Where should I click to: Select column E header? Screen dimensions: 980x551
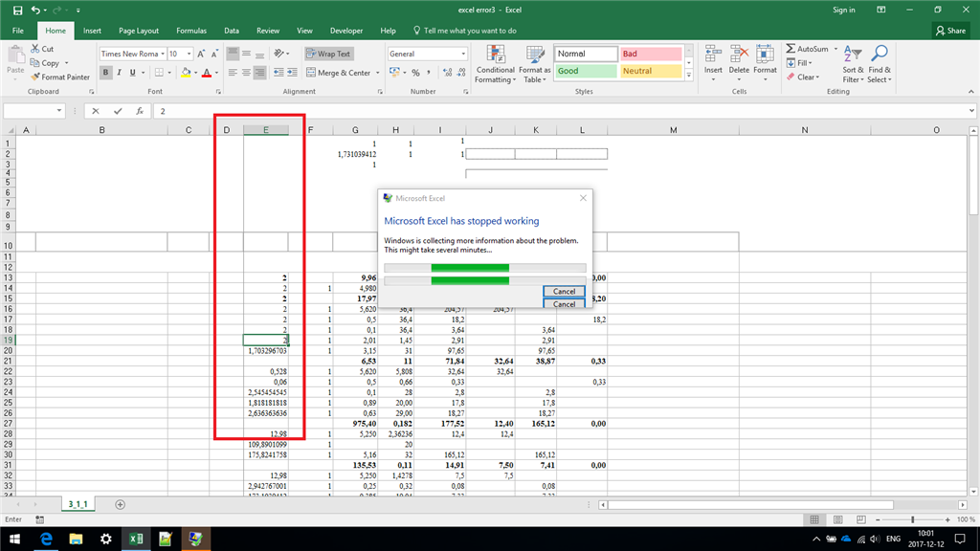pos(266,130)
